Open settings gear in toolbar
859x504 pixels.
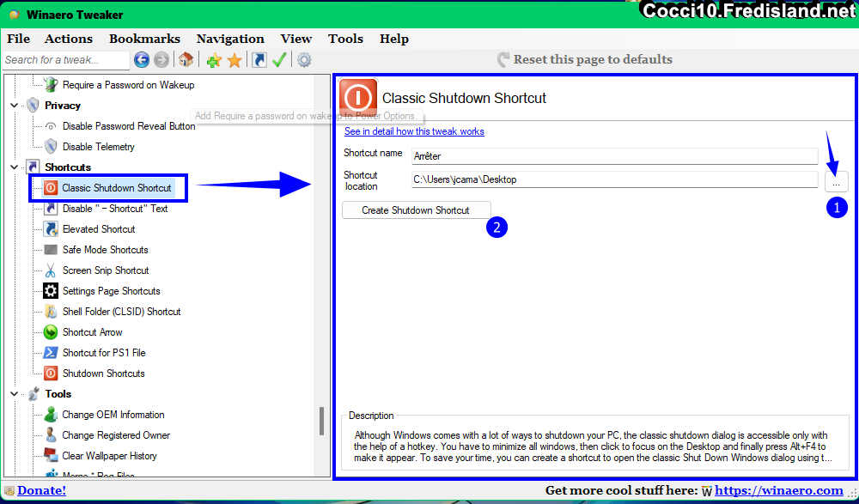pyautogui.click(x=304, y=60)
